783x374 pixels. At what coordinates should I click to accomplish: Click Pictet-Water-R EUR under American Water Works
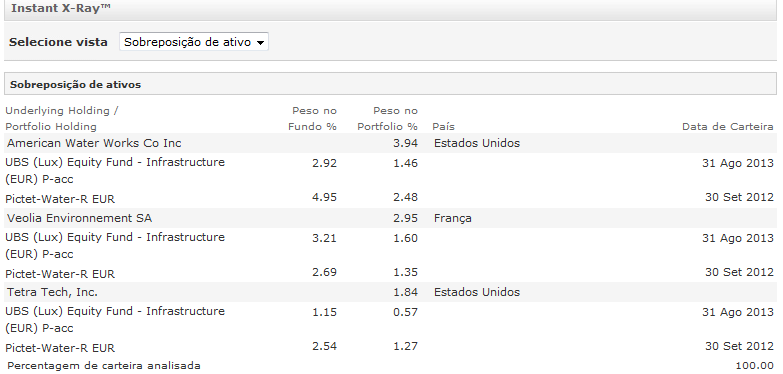60,199
